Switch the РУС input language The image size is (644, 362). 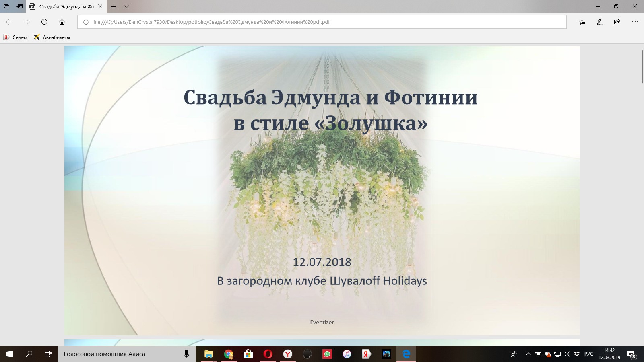pyautogui.click(x=589, y=354)
